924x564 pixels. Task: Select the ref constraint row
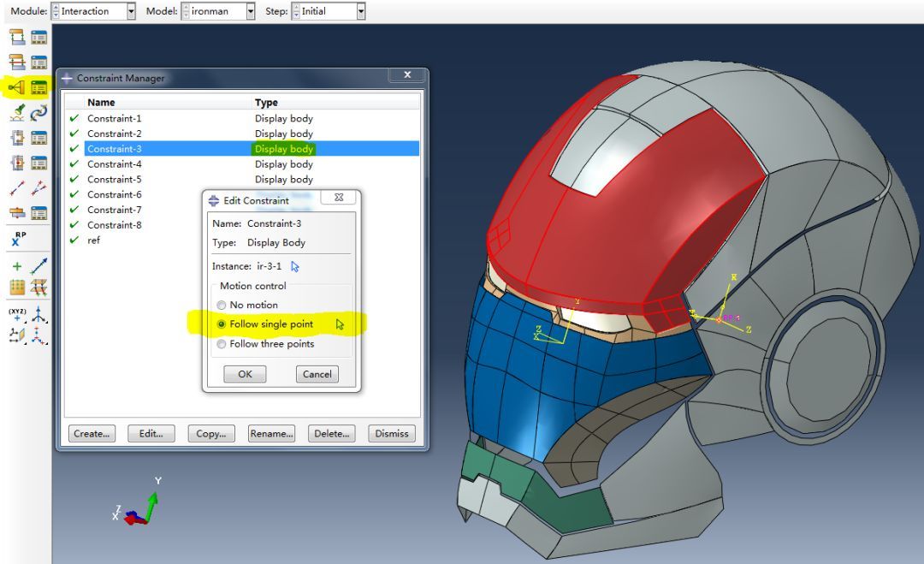click(94, 240)
